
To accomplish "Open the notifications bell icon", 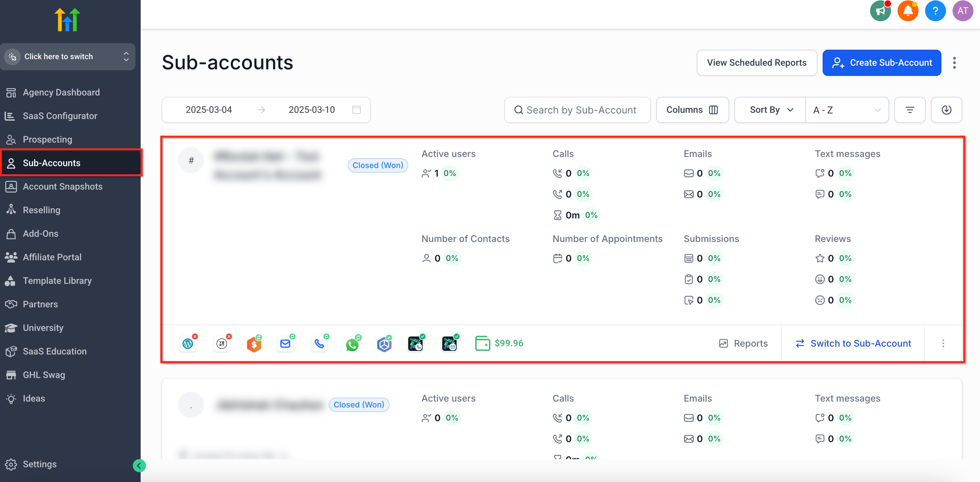I will [908, 11].
